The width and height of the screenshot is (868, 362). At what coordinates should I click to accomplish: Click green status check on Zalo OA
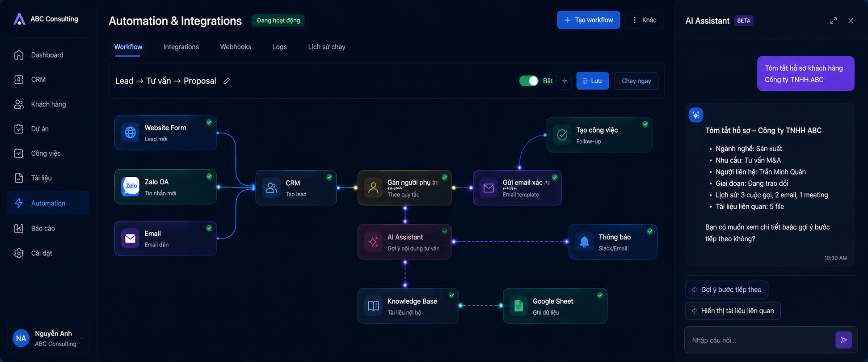(209, 176)
